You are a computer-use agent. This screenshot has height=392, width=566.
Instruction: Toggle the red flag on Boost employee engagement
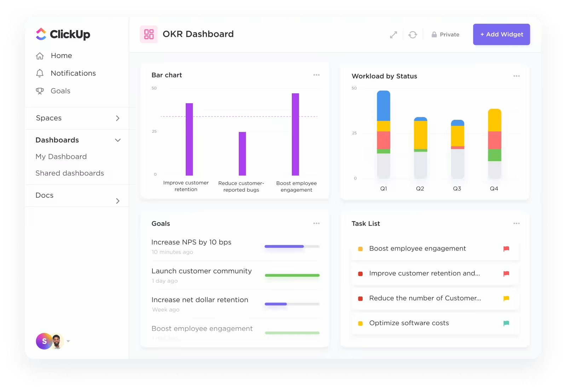pyautogui.click(x=507, y=248)
